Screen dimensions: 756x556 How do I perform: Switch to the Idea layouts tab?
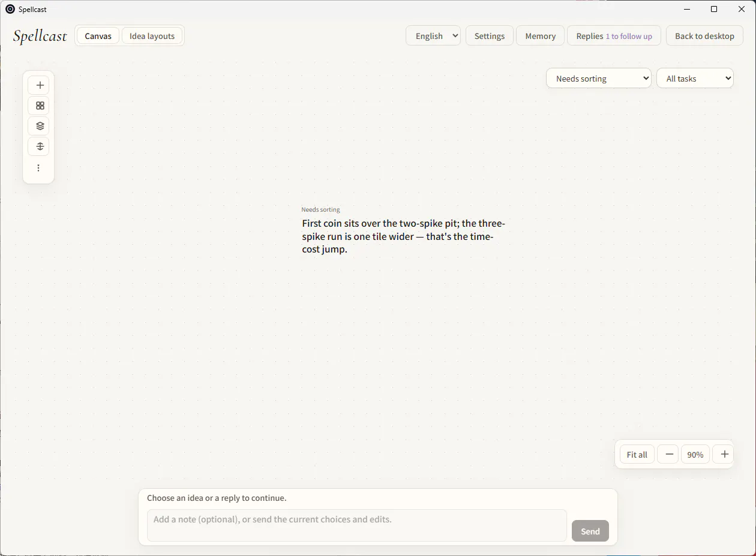click(x=152, y=36)
